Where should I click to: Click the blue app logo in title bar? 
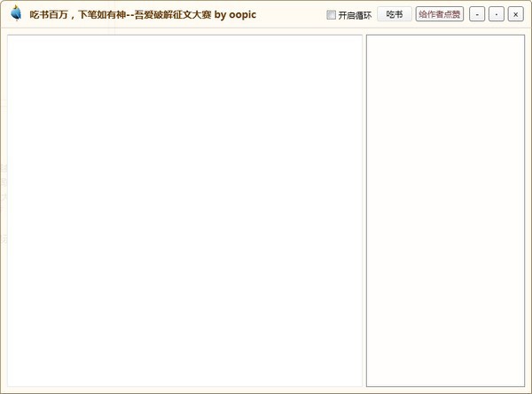(x=16, y=13)
